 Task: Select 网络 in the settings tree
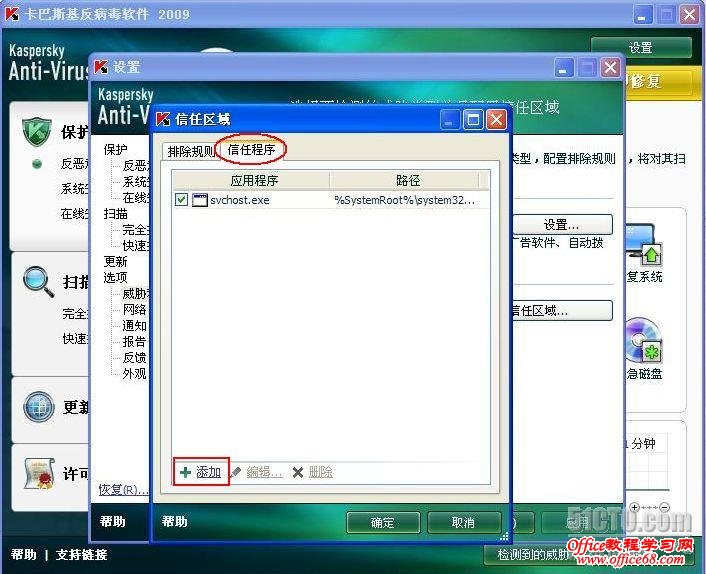tap(135, 309)
